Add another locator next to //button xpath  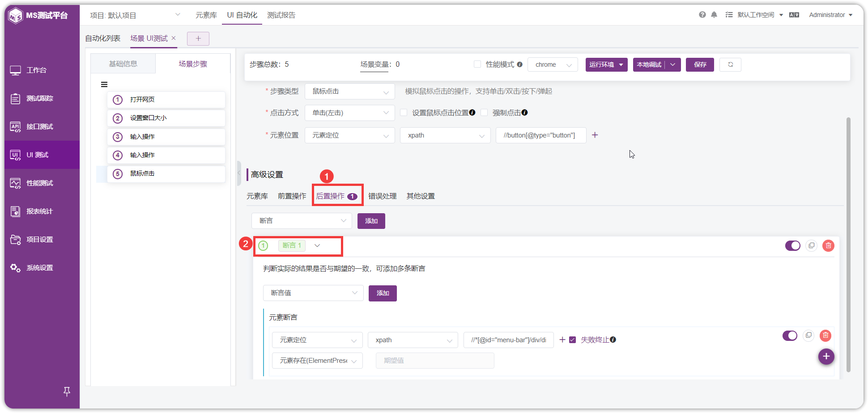[x=595, y=135]
